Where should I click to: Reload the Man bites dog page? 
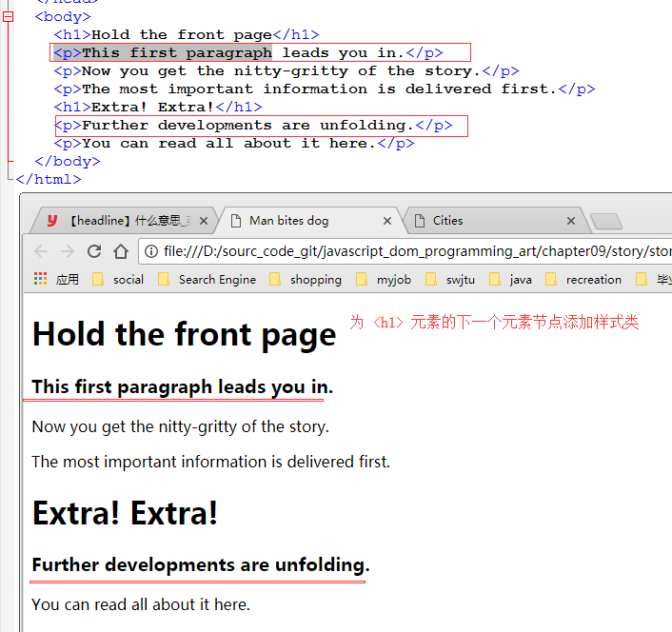94,251
